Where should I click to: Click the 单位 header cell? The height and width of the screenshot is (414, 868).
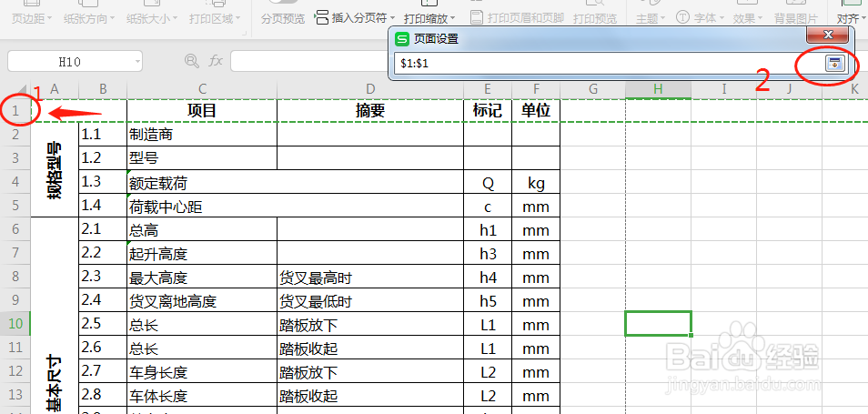tap(536, 111)
